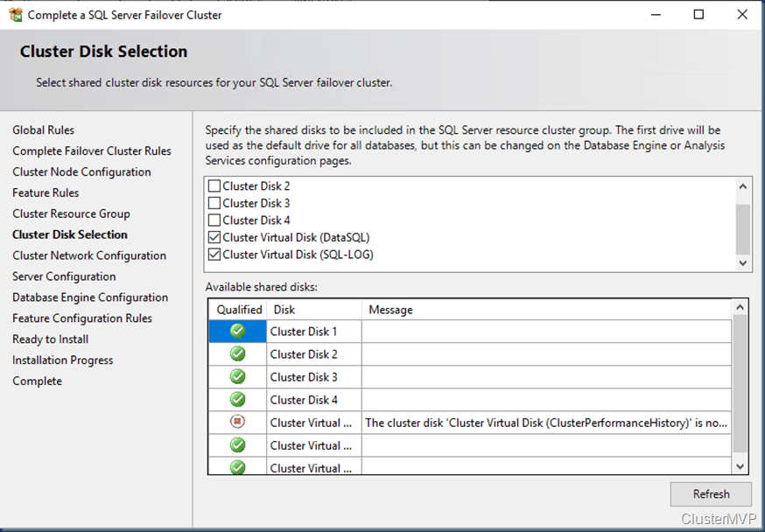Image resolution: width=765 pixels, height=532 pixels.
Task: Close the setup window
Action: point(742,15)
